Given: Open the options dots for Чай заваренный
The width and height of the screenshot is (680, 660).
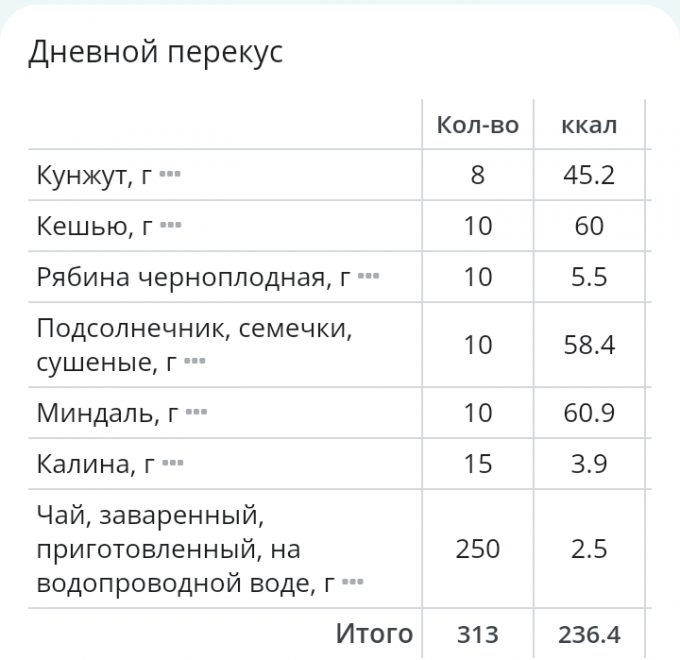Looking at the screenshot, I should (x=353, y=582).
